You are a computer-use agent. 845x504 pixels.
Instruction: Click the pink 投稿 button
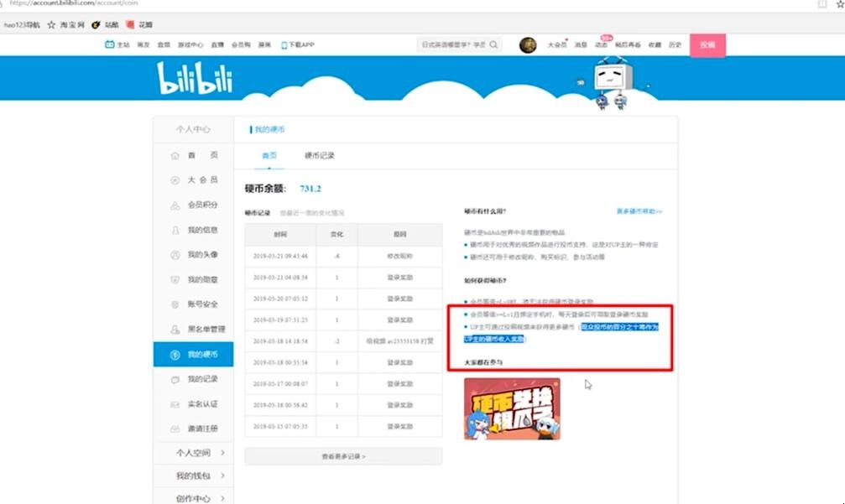click(x=707, y=45)
